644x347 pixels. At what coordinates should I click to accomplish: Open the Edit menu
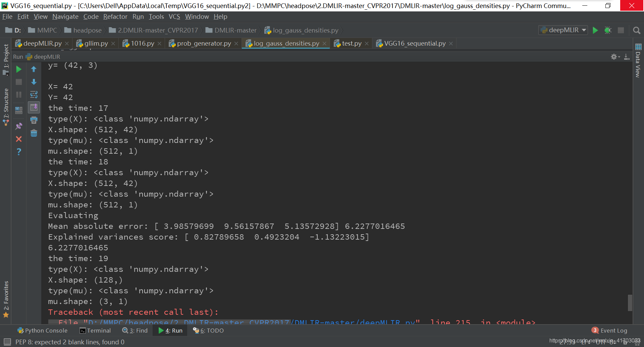[x=23, y=16]
